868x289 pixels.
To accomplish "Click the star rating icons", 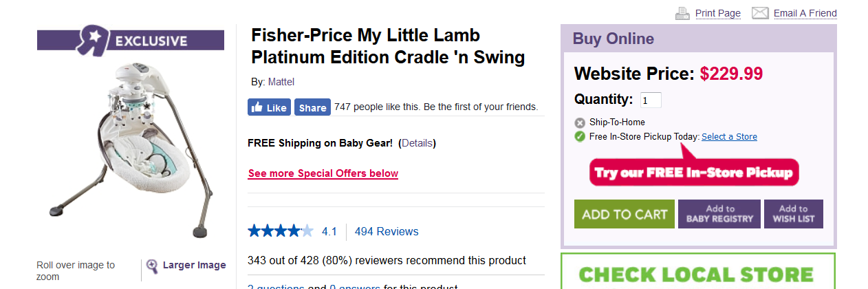I will click(281, 231).
